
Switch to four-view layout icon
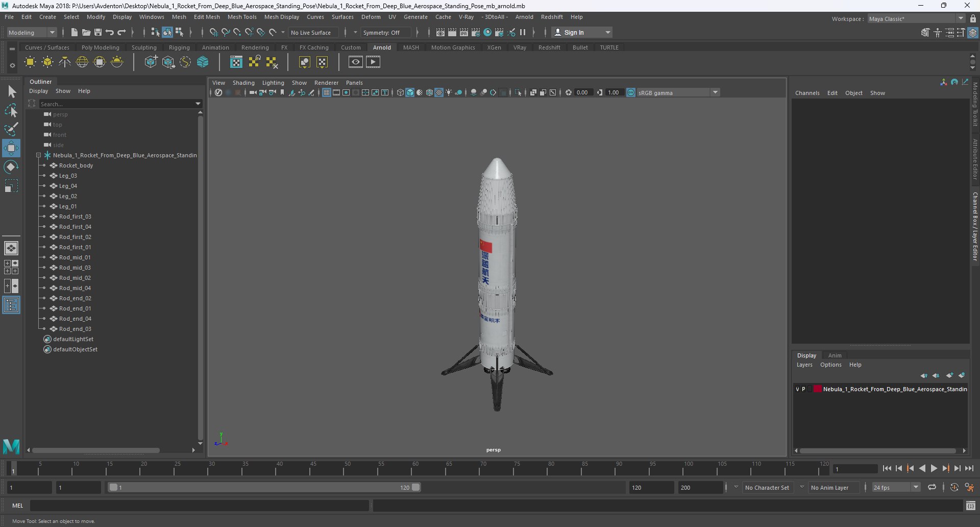pyautogui.click(x=11, y=267)
